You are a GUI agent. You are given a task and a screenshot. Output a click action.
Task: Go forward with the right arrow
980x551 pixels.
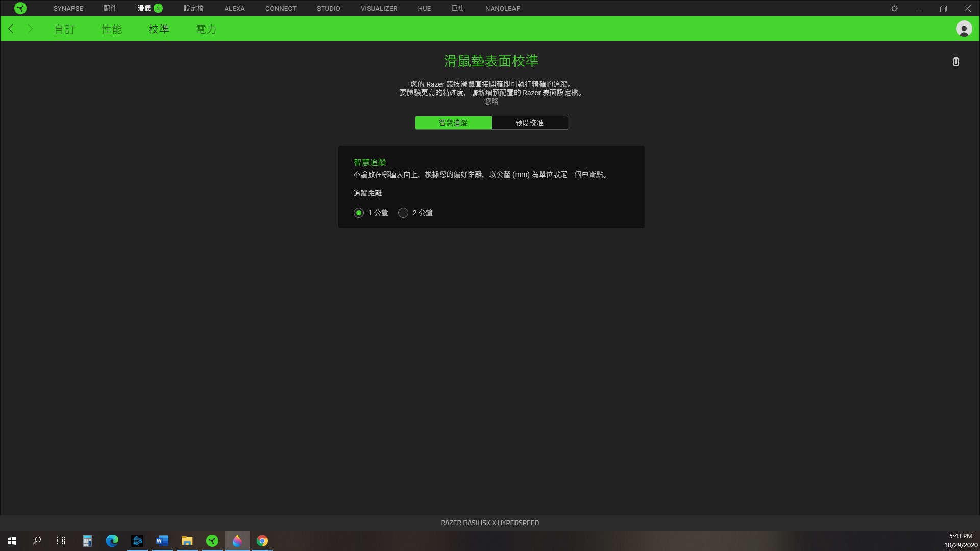(x=30, y=29)
